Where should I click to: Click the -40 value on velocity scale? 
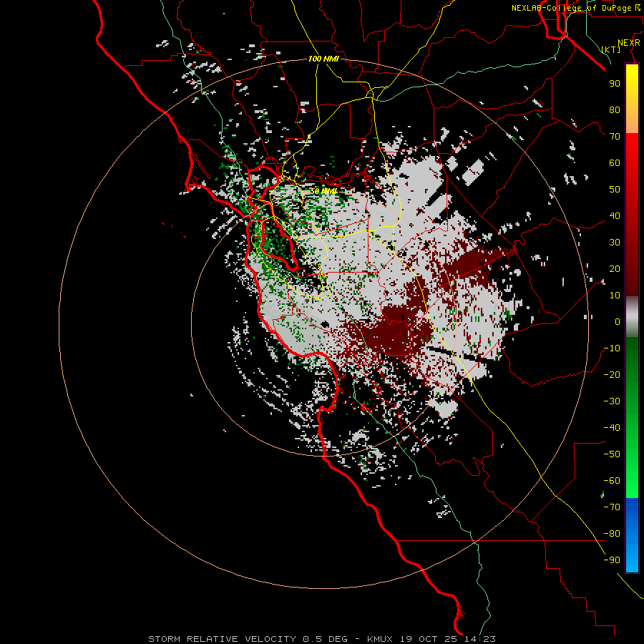(x=612, y=428)
